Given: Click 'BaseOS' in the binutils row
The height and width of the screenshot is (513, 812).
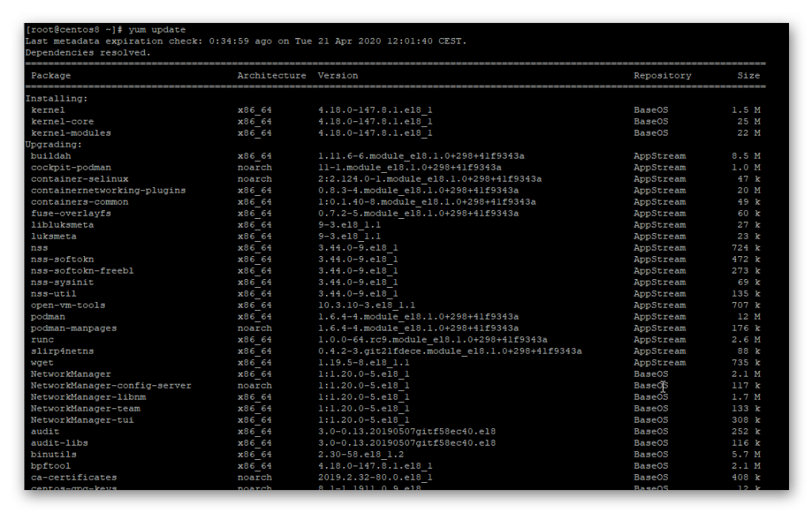Looking at the screenshot, I should point(651,454).
